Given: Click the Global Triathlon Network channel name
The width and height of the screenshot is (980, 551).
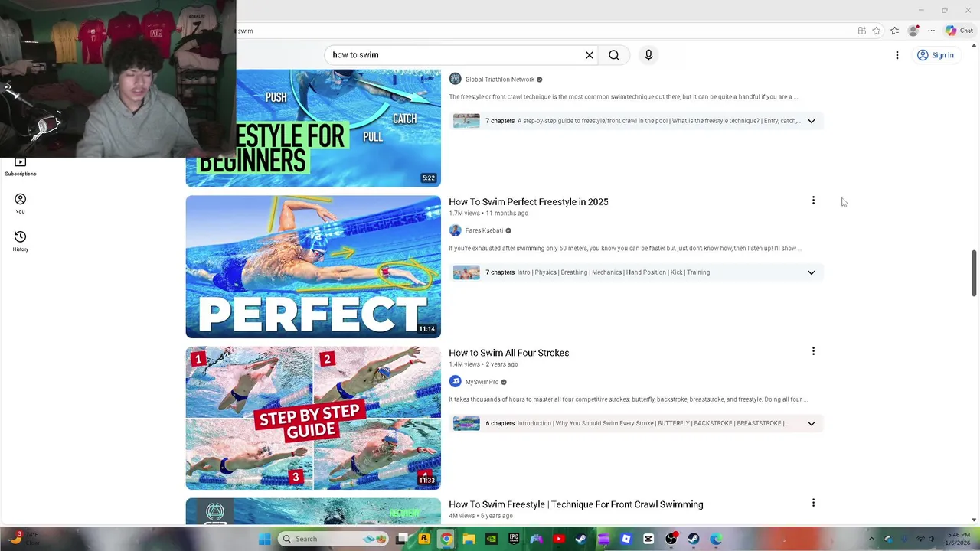Looking at the screenshot, I should pos(500,80).
